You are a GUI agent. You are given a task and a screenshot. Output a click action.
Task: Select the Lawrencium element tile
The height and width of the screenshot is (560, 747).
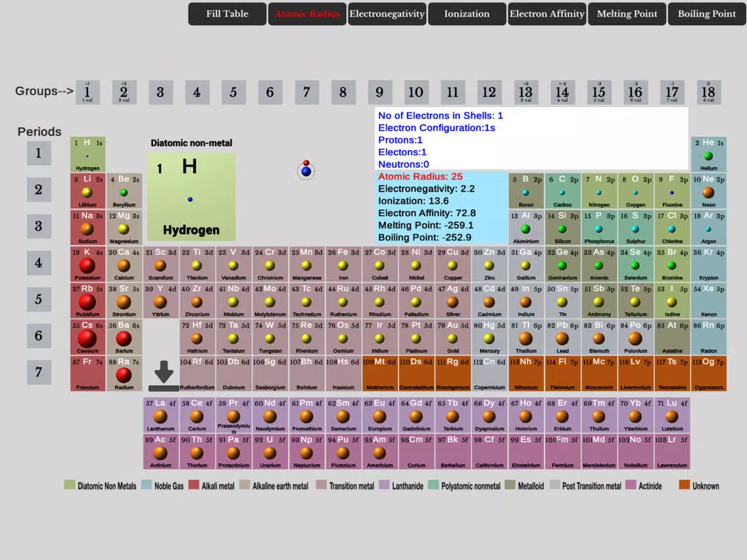pos(672,452)
